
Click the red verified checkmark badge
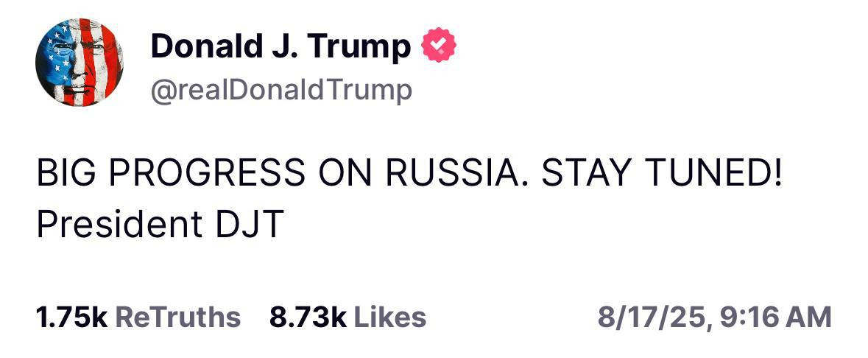point(438,47)
